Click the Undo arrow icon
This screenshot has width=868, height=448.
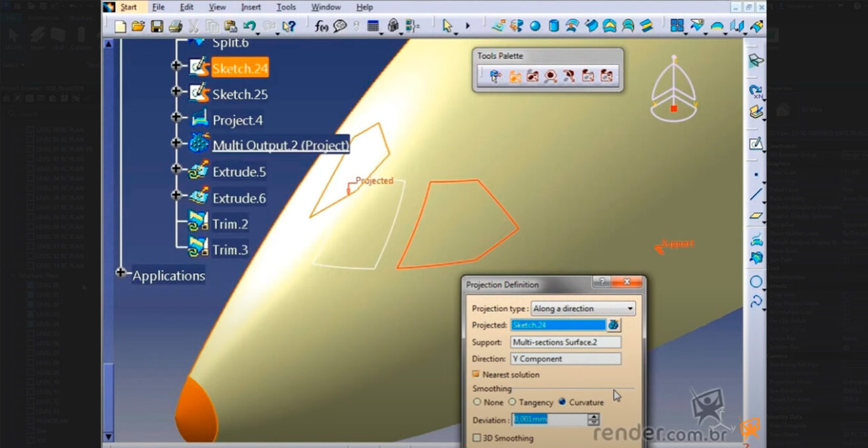(x=249, y=26)
